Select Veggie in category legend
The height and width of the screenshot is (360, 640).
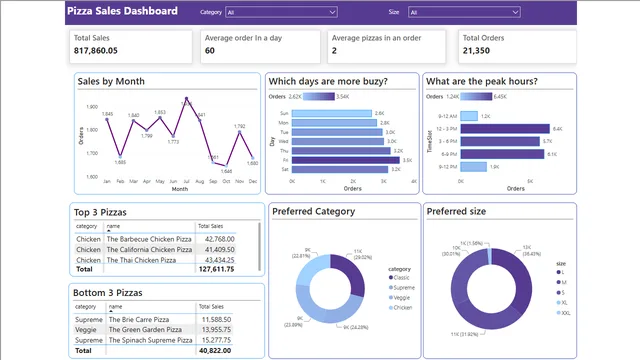(x=399, y=298)
